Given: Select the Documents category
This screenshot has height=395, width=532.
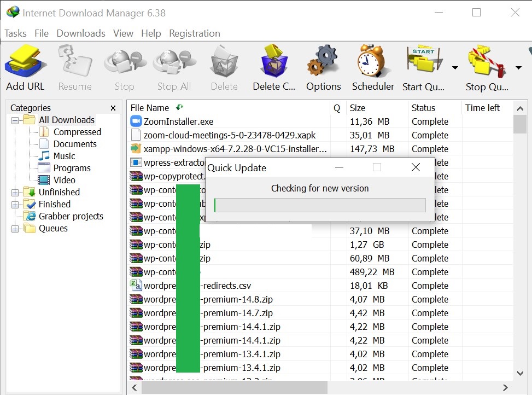Looking at the screenshot, I should (75, 144).
